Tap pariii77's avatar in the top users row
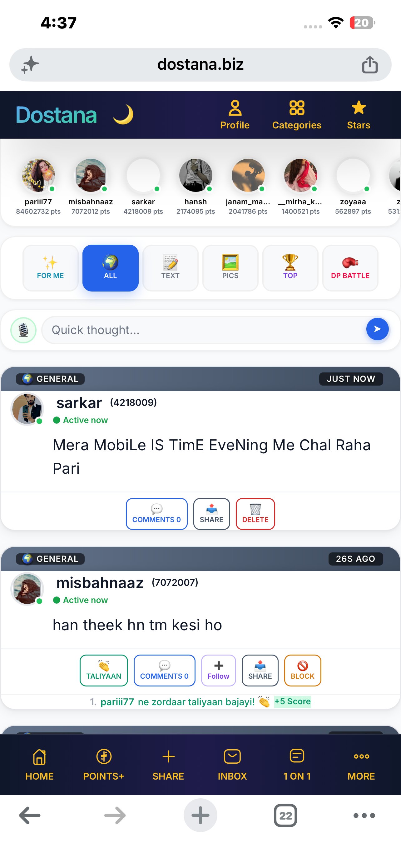The height and width of the screenshot is (868, 401). 38,175
